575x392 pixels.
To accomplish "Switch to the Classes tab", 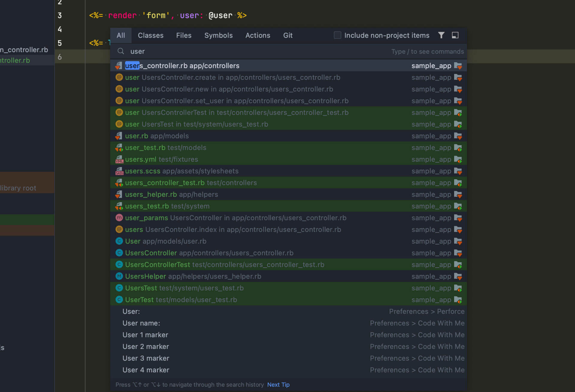I will click(150, 35).
